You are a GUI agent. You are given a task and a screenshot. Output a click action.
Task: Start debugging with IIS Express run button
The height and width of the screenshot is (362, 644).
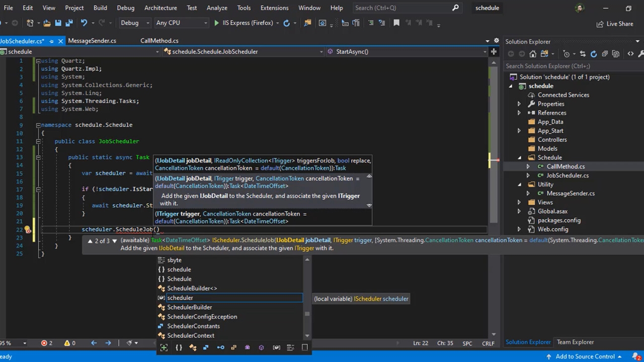pyautogui.click(x=216, y=23)
